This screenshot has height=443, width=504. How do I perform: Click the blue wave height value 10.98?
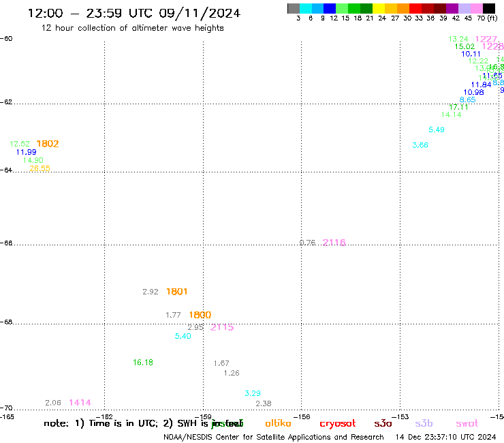(x=473, y=92)
